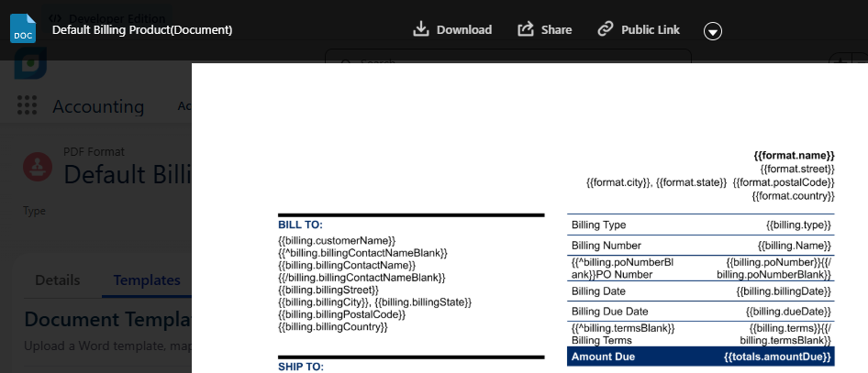Click the {{totals.amountDue}} value
Viewport: 868px width, 373px height.
click(x=778, y=357)
